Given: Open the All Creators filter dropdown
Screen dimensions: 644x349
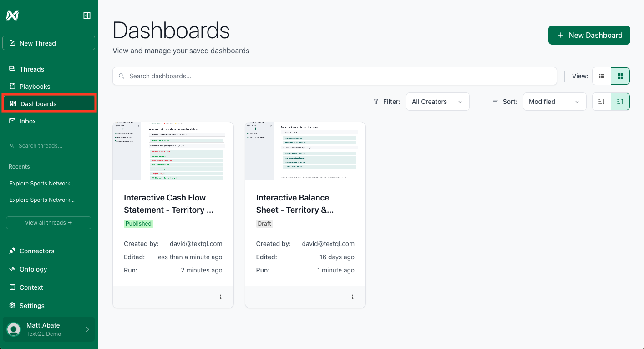Looking at the screenshot, I should tap(437, 101).
